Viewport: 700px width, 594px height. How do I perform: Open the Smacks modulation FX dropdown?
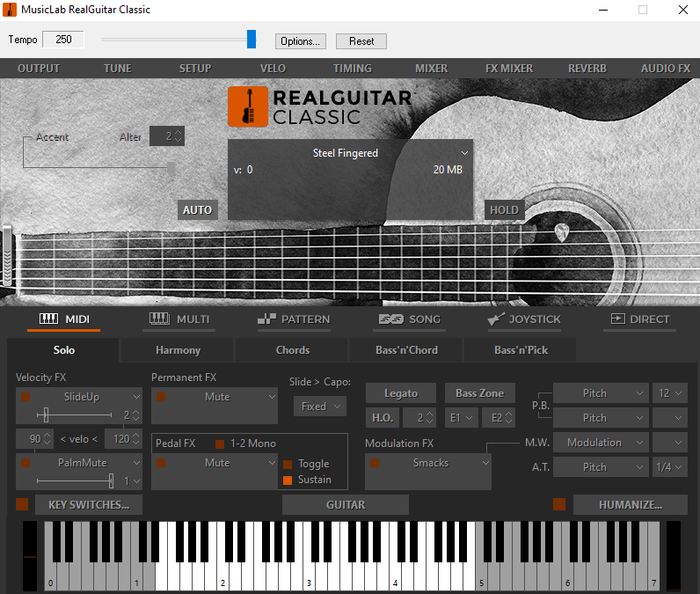click(x=485, y=463)
